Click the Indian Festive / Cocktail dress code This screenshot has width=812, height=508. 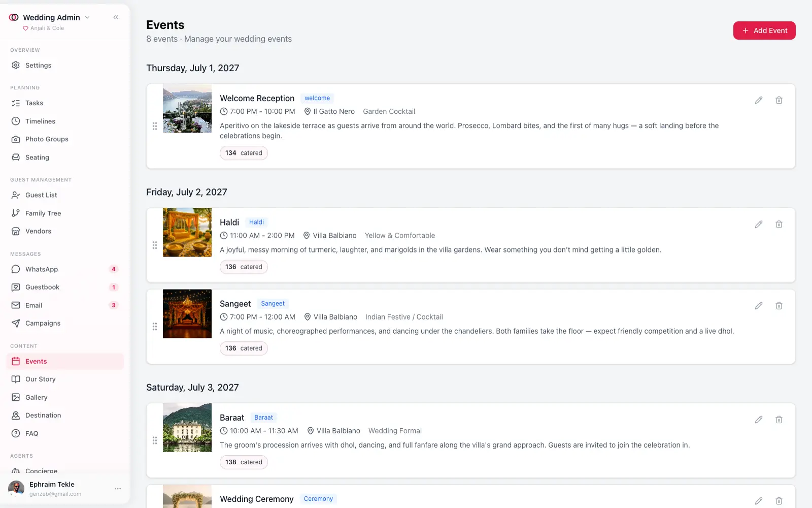tap(404, 317)
